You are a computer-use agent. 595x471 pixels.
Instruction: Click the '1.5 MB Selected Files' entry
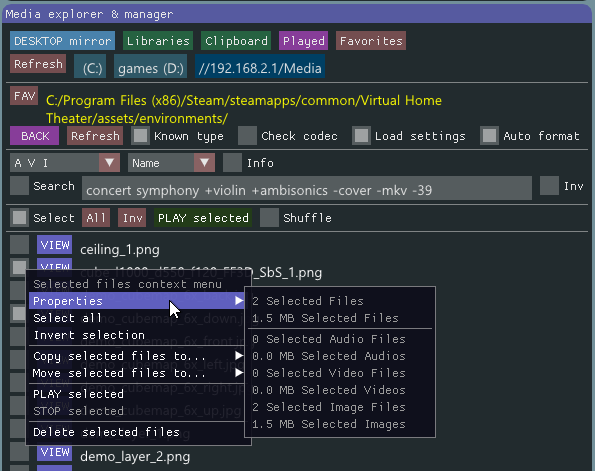325,318
